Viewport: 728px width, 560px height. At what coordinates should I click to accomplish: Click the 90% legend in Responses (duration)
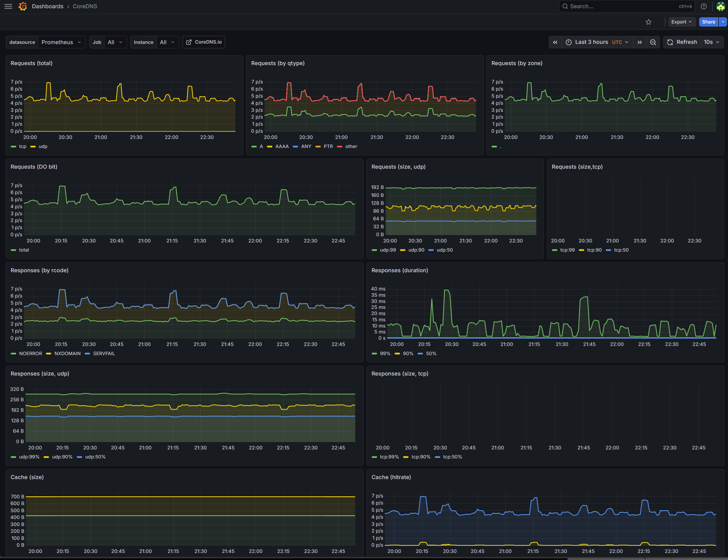(408, 354)
